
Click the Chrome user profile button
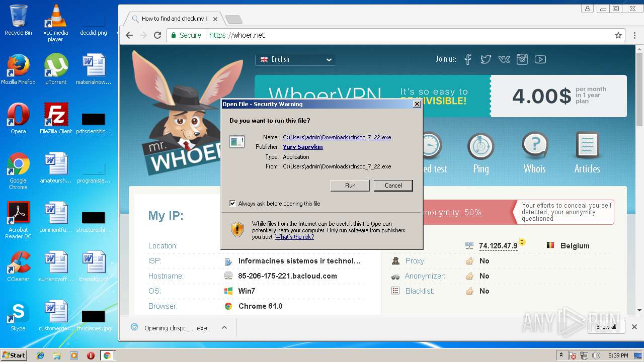click(588, 9)
